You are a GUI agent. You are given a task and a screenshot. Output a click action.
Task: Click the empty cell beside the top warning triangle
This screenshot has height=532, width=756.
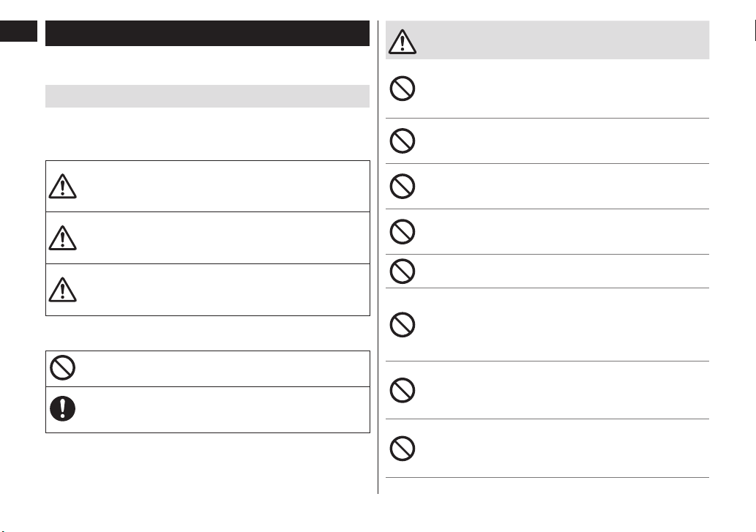224,186
